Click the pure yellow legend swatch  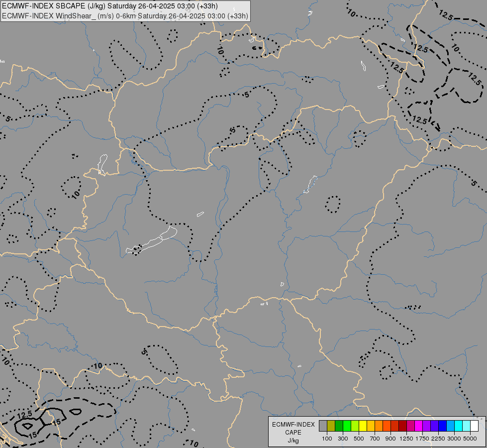click(363, 426)
